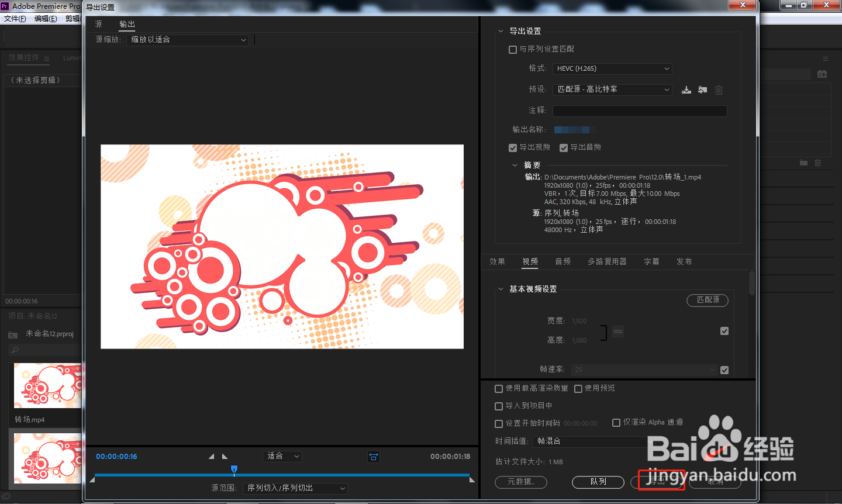
Task: Select the 转场.mp4 thumbnail in project panel
Action: click(x=47, y=386)
